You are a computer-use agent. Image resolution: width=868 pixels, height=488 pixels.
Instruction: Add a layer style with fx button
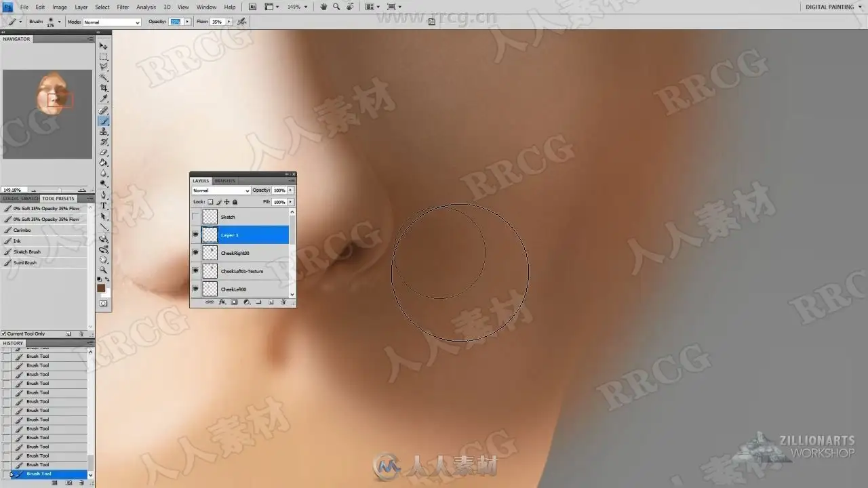(222, 302)
